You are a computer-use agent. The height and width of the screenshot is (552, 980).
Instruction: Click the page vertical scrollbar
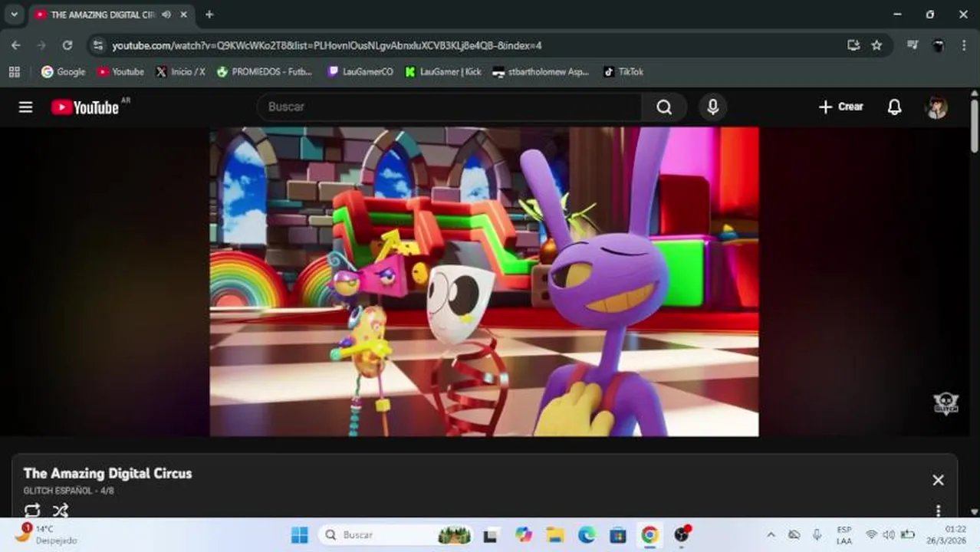[974, 127]
